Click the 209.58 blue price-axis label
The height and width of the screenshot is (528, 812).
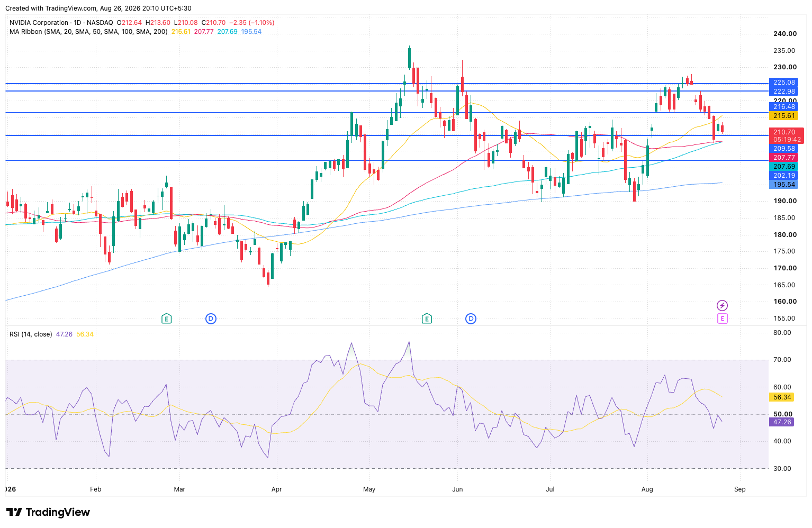click(x=784, y=149)
